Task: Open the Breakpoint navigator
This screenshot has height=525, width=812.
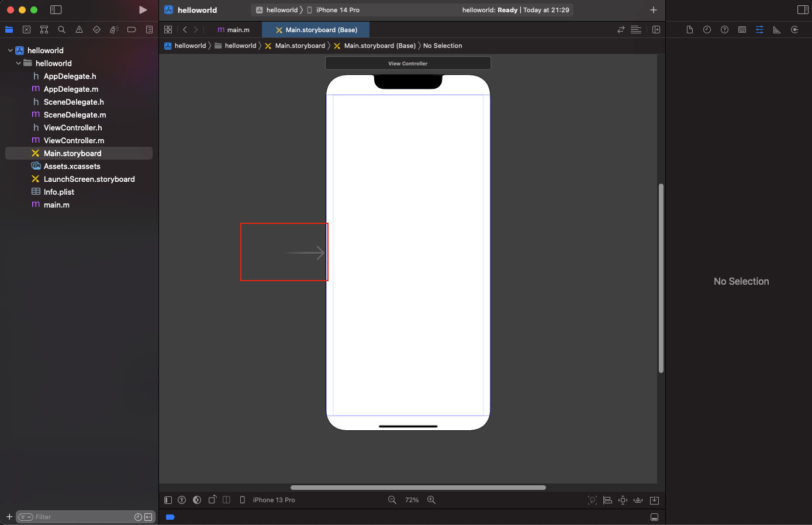Action: [x=132, y=30]
